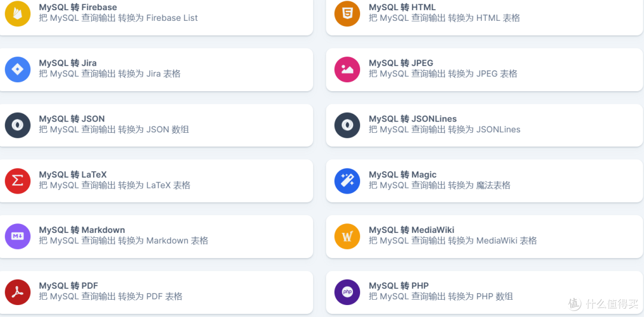Viewport: 644px width, 317px height.
Task: Click description '转换为 JSON 数组'
Action: (154, 130)
